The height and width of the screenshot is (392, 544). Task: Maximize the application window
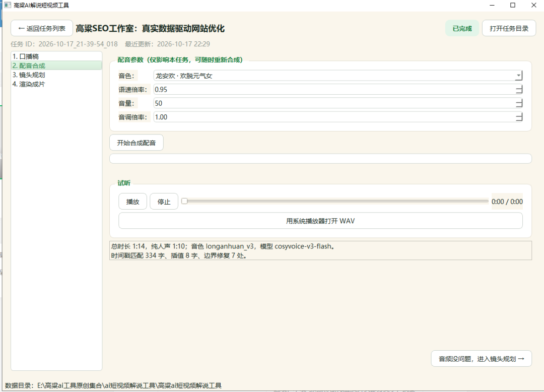513,5
